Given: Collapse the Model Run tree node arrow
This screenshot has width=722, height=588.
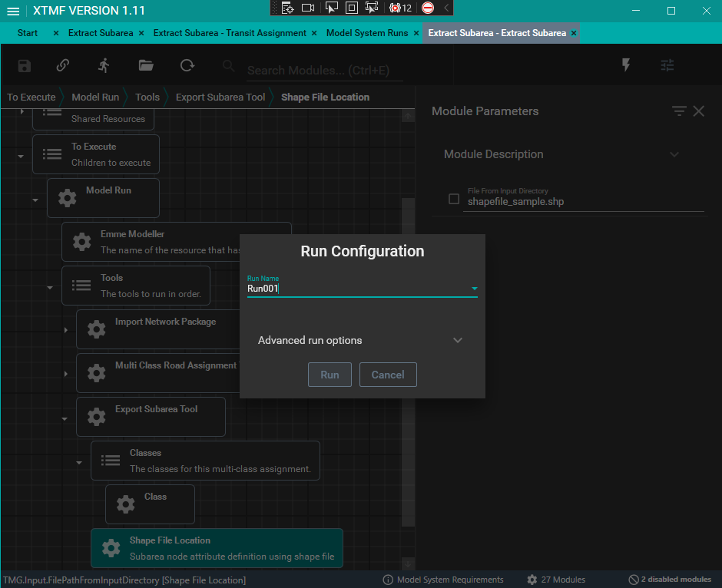Looking at the screenshot, I should (x=35, y=200).
